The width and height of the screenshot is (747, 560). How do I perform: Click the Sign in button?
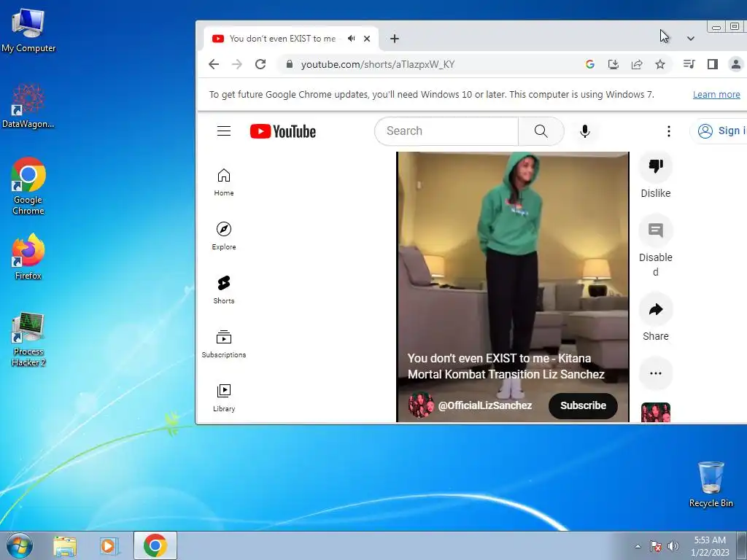tap(719, 131)
